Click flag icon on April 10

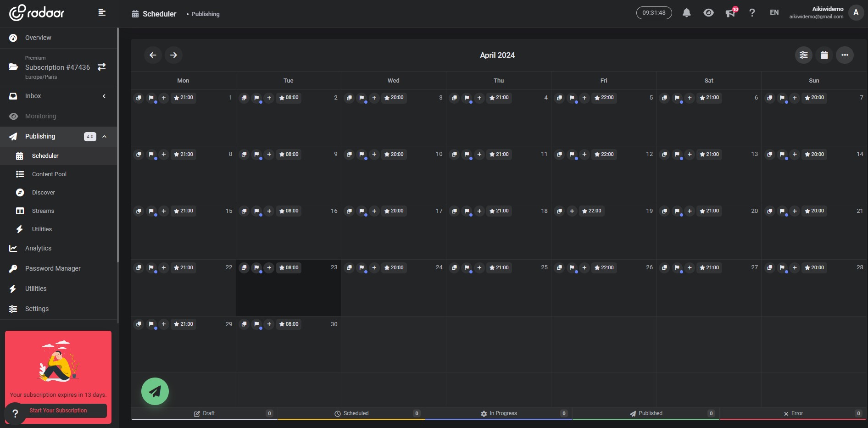[x=362, y=155]
